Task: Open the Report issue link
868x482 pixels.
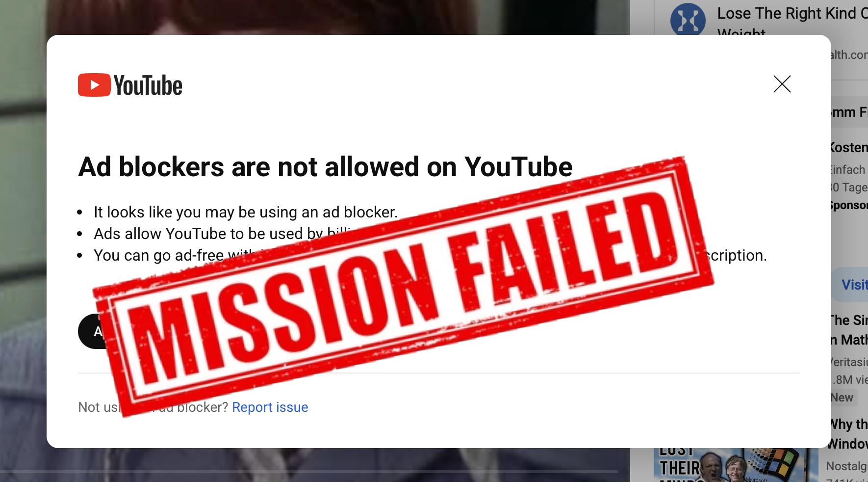Action: click(270, 407)
